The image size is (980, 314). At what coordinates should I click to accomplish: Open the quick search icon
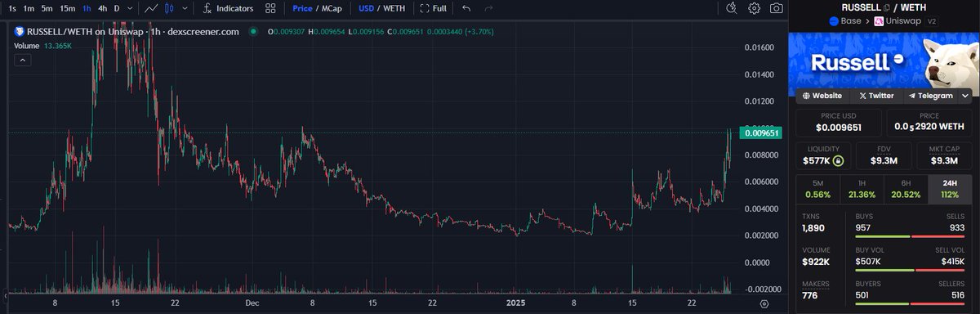tap(732, 8)
